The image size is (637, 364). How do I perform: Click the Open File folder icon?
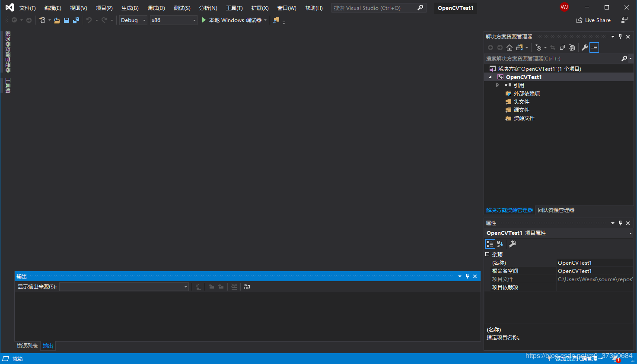click(x=57, y=20)
